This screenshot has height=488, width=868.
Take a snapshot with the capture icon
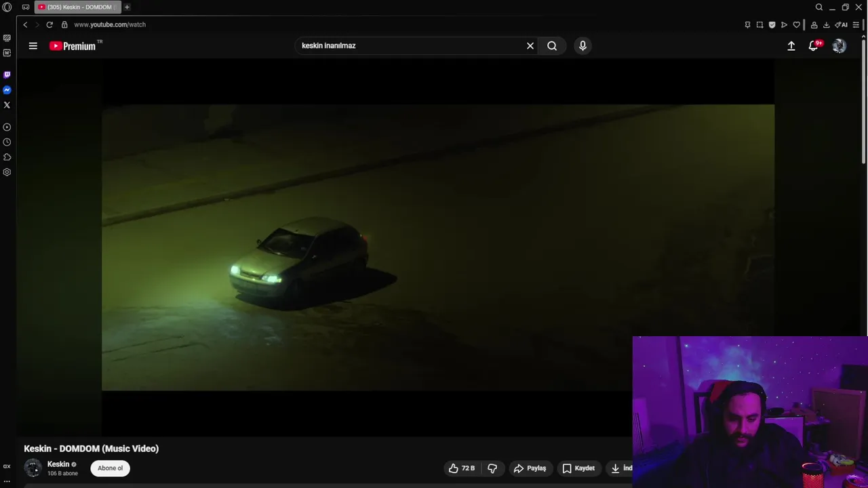pos(759,25)
